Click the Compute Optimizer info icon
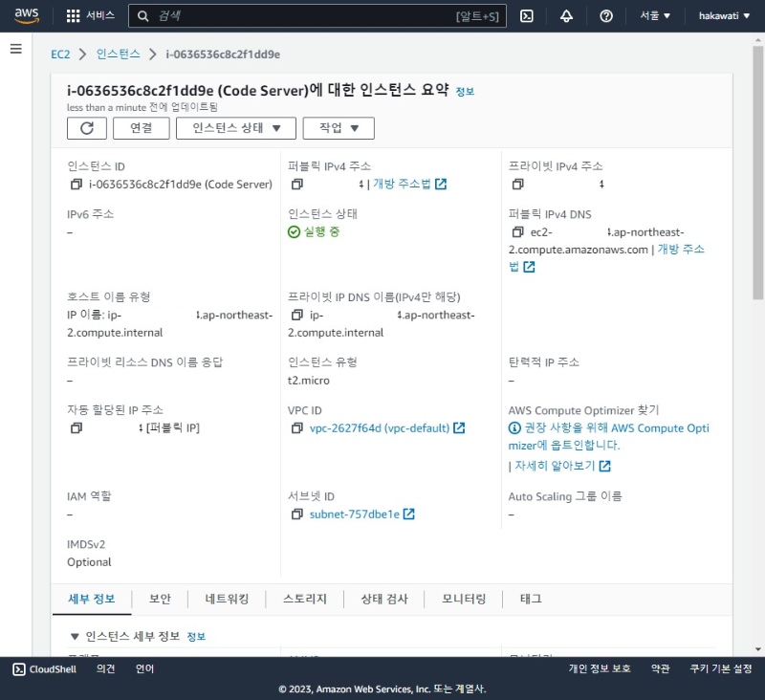Screen dimensions: 765x700 514,427
